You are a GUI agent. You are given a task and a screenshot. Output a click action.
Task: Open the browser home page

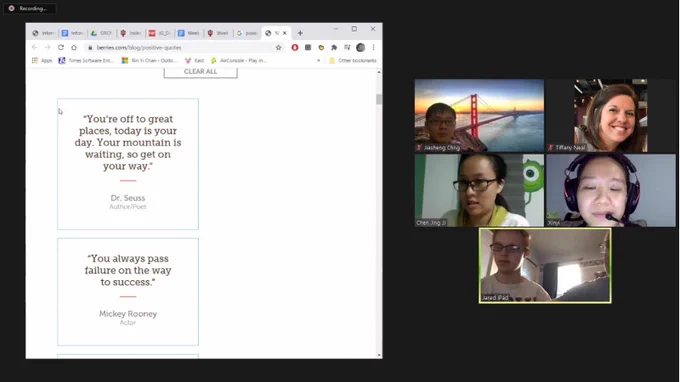coord(74,47)
